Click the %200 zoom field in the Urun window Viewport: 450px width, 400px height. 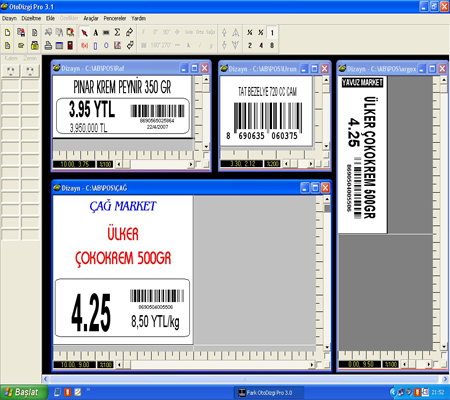tap(272, 164)
